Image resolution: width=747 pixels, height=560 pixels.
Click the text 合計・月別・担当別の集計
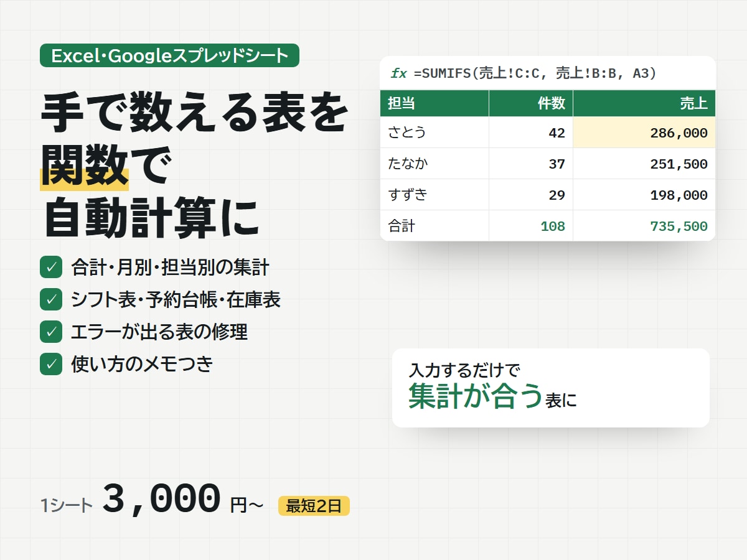(170, 268)
